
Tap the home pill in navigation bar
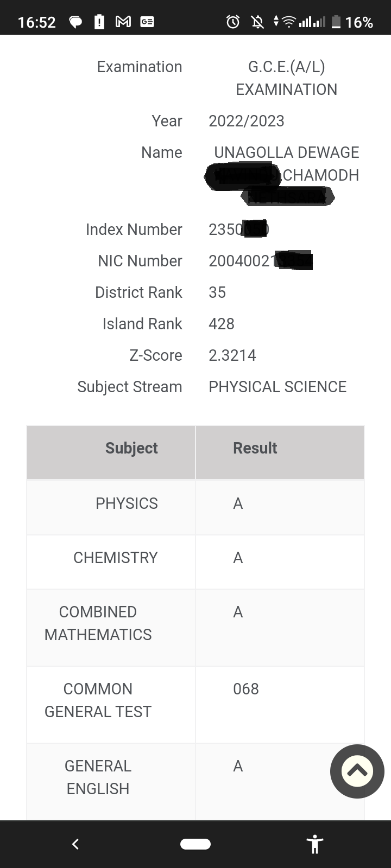(195, 844)
